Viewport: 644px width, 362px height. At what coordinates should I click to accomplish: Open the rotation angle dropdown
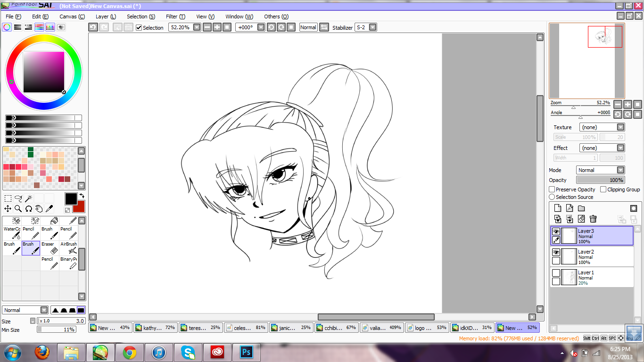(261, 27)
